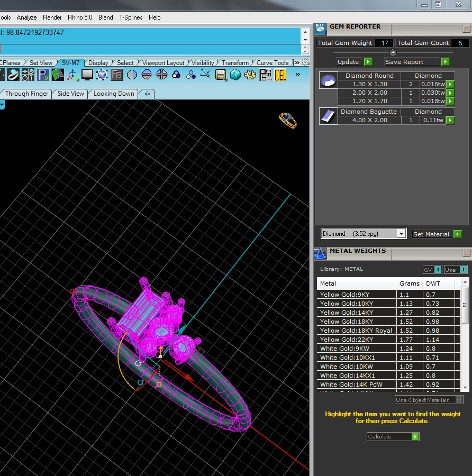
Task: Click the Gem Reporter slider handle
Action: pyautogui.click(x=393, y=52)
